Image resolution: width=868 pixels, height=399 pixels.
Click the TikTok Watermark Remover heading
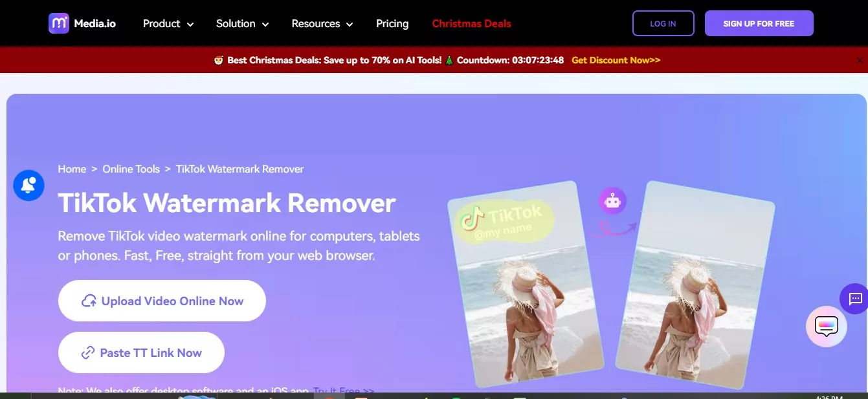227,203
